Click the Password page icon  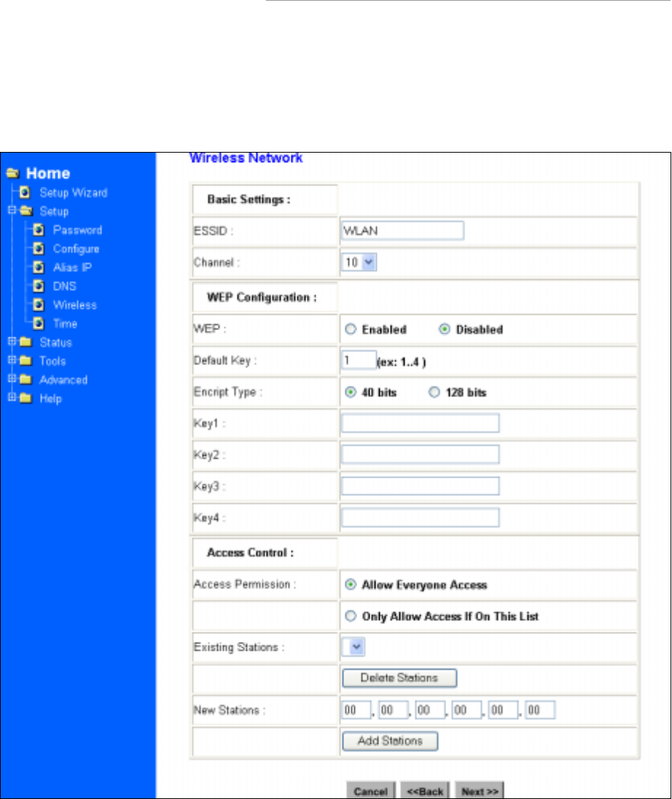click(x=38, y=230)
